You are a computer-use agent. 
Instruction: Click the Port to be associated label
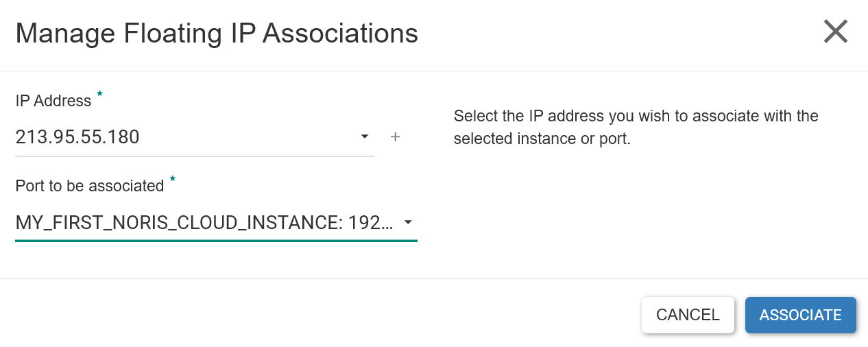(90, 186)
